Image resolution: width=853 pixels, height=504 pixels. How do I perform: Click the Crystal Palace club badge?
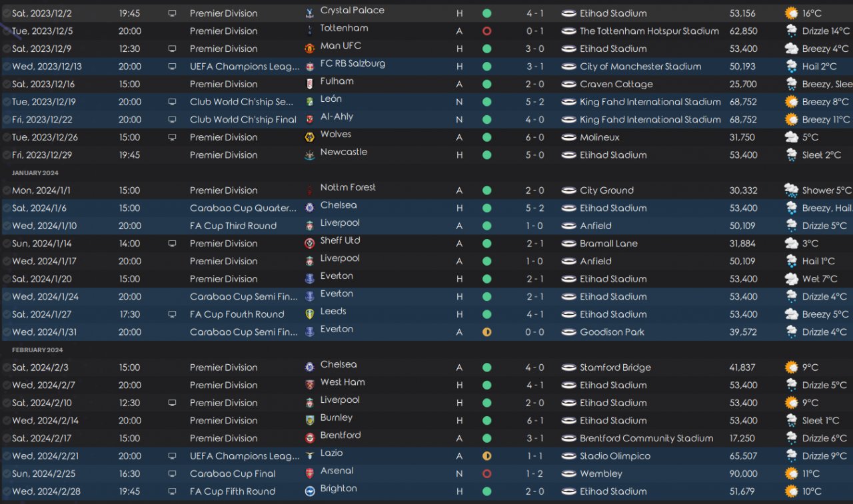tap(309, 13)
